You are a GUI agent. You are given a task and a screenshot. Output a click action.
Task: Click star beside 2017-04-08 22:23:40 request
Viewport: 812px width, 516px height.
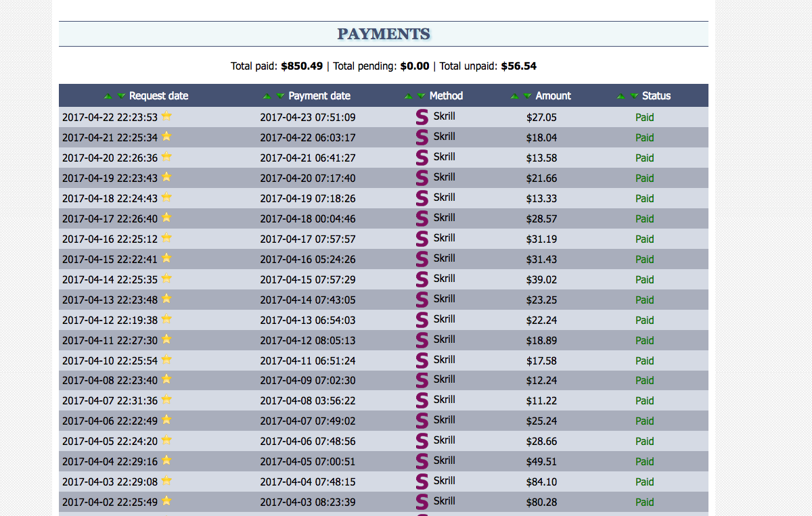point(166,379)
